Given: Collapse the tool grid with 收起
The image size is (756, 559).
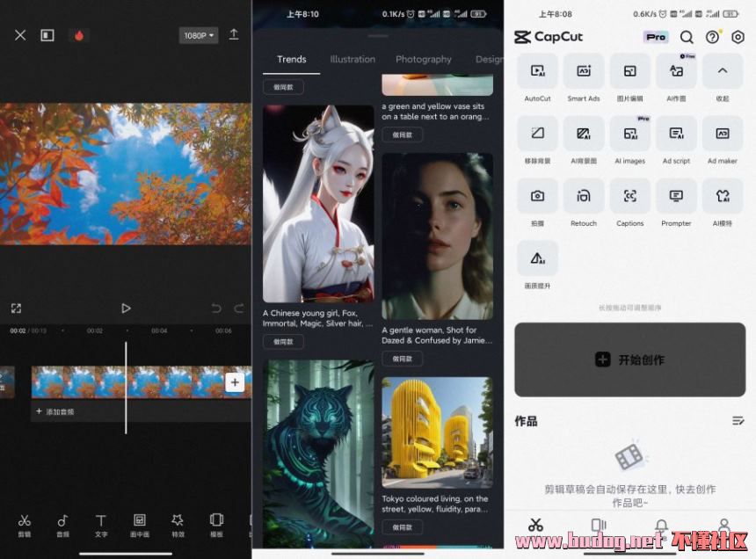Looking at the screenshot, I should pyautogui.click(x=722, y=72).
